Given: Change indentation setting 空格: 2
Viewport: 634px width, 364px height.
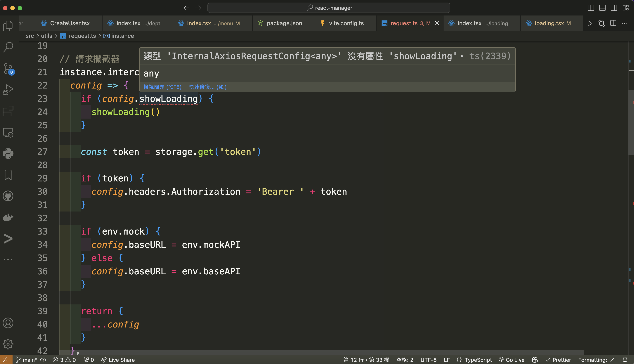Looking at the screenshot, I should (x=405, y=360).
